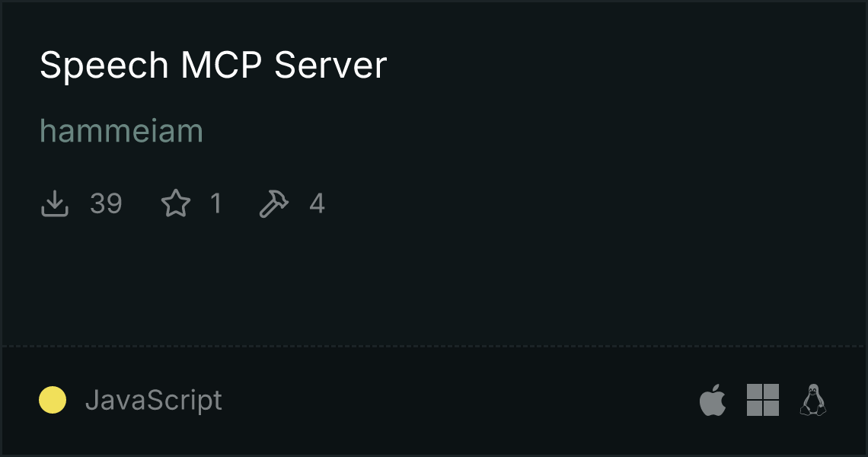868x457 pixels.
Task: Select the JavaScript language label
Action: 153,400
